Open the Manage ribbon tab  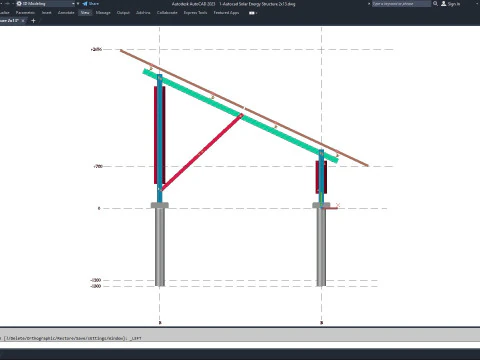(x=103, y=13)
